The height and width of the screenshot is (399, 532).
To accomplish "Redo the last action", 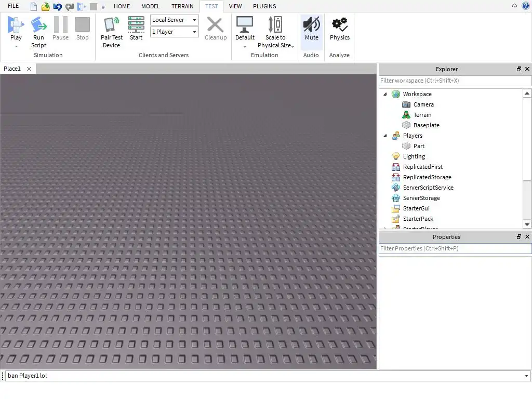I will tap(70, 6).
